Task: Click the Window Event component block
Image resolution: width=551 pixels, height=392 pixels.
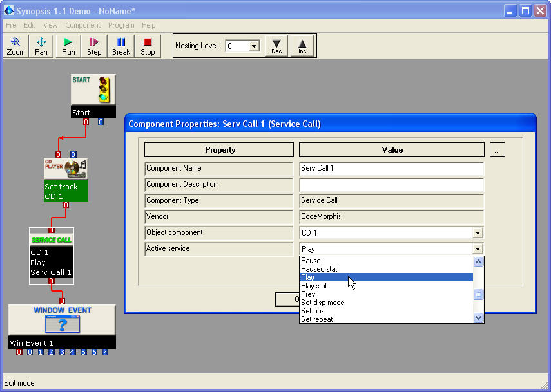Action: coord(62,320)
